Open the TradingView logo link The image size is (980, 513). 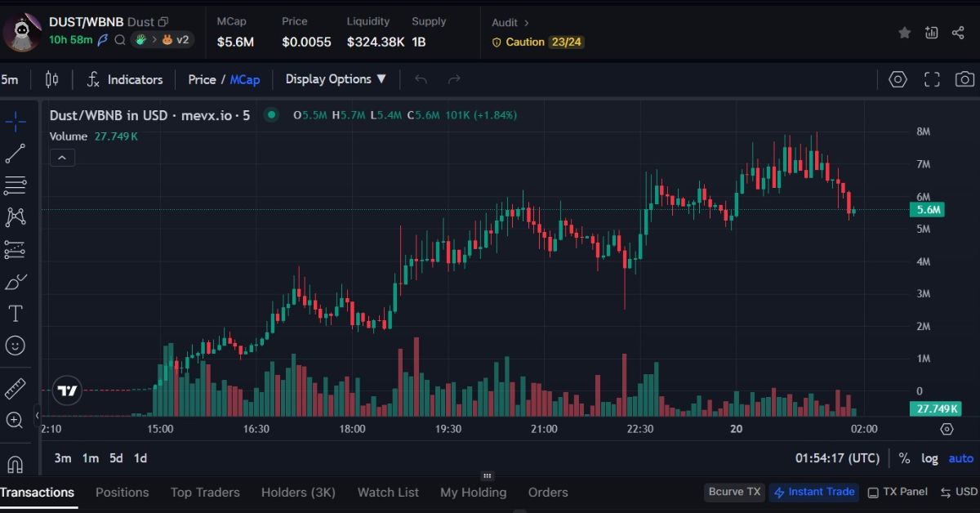68,390
